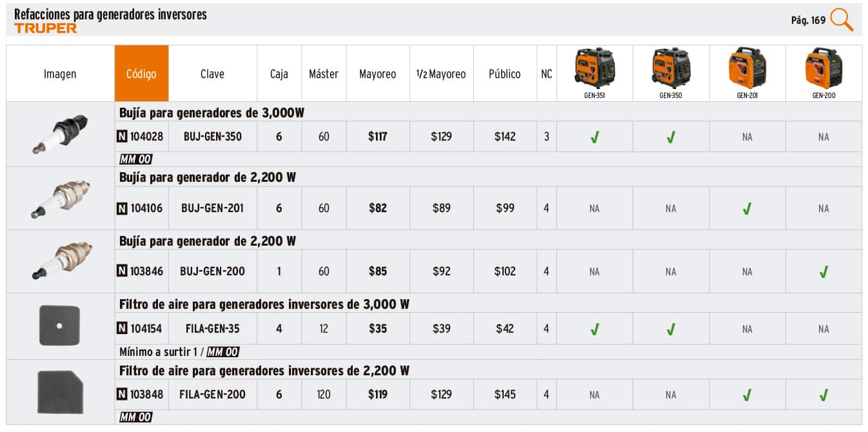Click the MM 00 badge under BUJ-GEN-350
This screenshot has width=868, height=432.
135,159
